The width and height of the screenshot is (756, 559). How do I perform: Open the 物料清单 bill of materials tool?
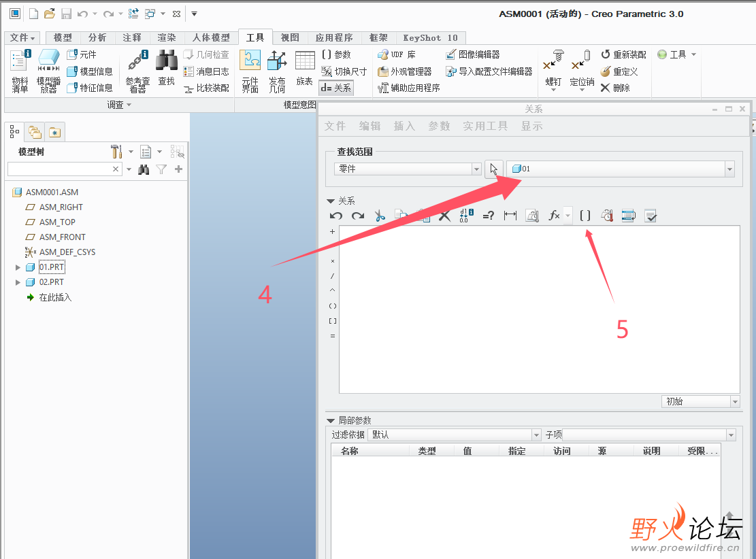(20, 71)
